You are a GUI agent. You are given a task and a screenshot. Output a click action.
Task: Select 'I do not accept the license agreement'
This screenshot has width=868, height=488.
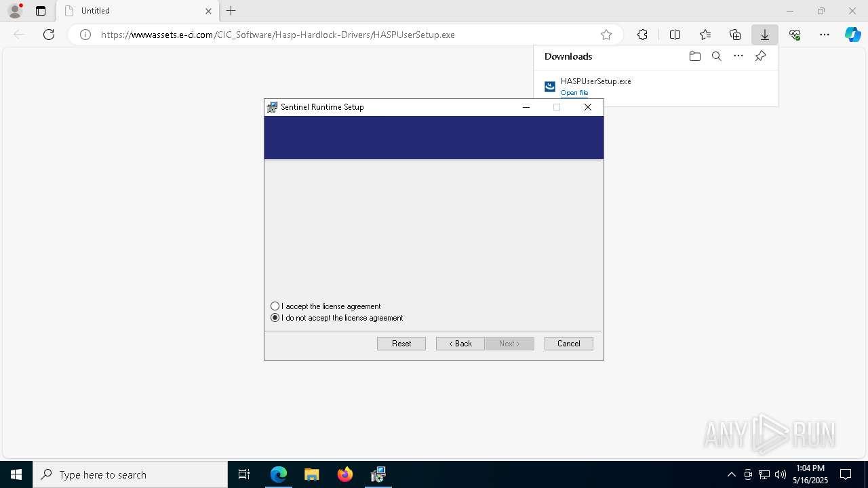(336, 318)
